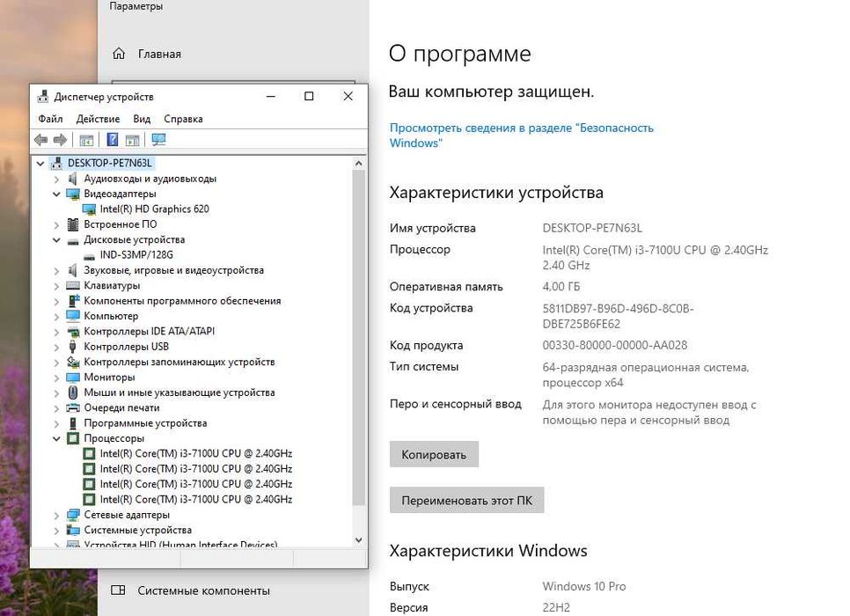The height and width of the screenshot is (616, 850).
Task: Click the icon of Контроллеры запоминающих устройств
Action: point(73,362)
